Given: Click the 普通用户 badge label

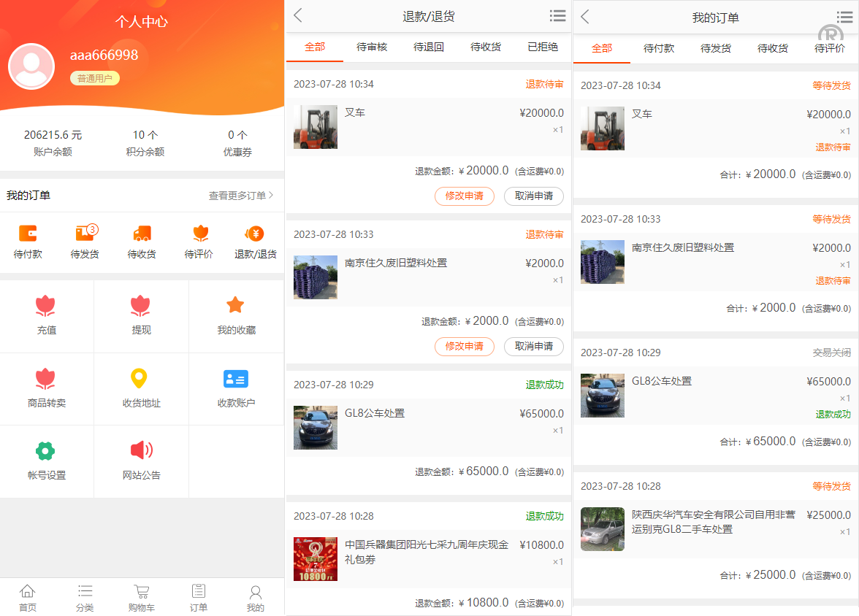Looking at the screenshot, I should [96, 77].
